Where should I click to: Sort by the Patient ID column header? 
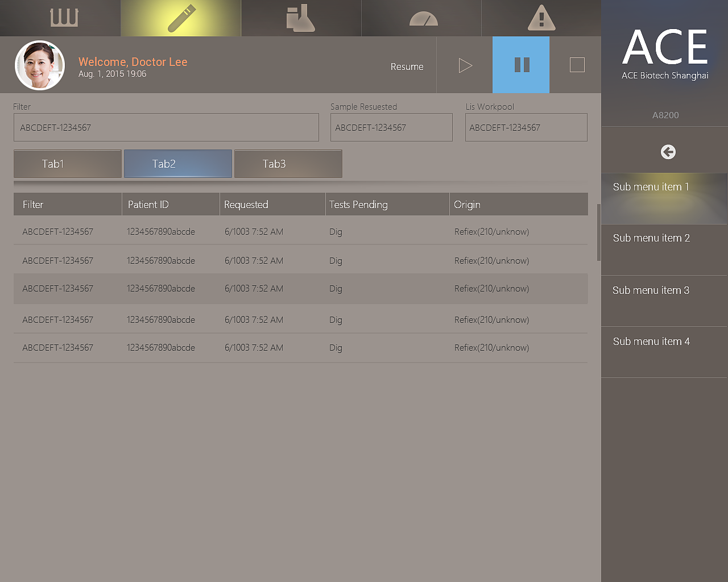point(171,204)
